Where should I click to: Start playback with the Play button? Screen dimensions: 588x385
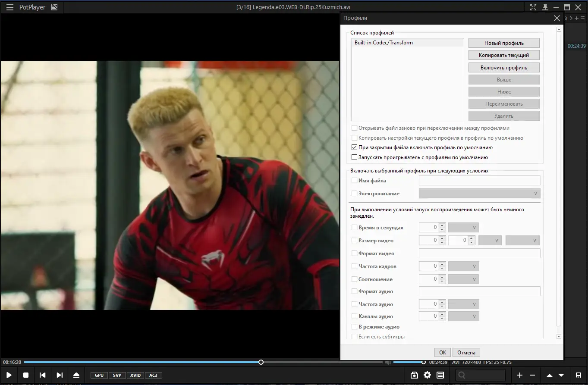[x=9, y=375]
